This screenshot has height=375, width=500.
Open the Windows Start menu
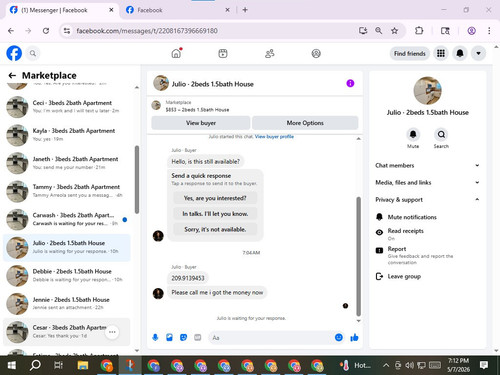point(12,365)
